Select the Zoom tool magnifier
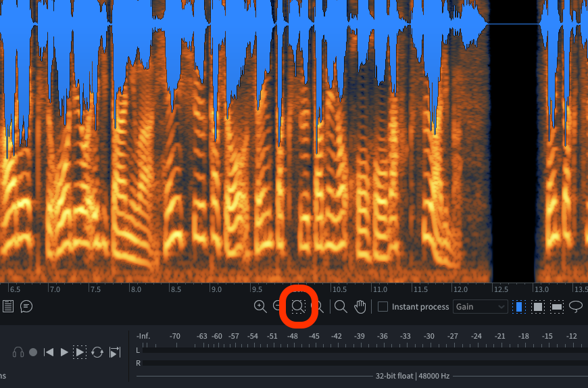 coord(341,307)
